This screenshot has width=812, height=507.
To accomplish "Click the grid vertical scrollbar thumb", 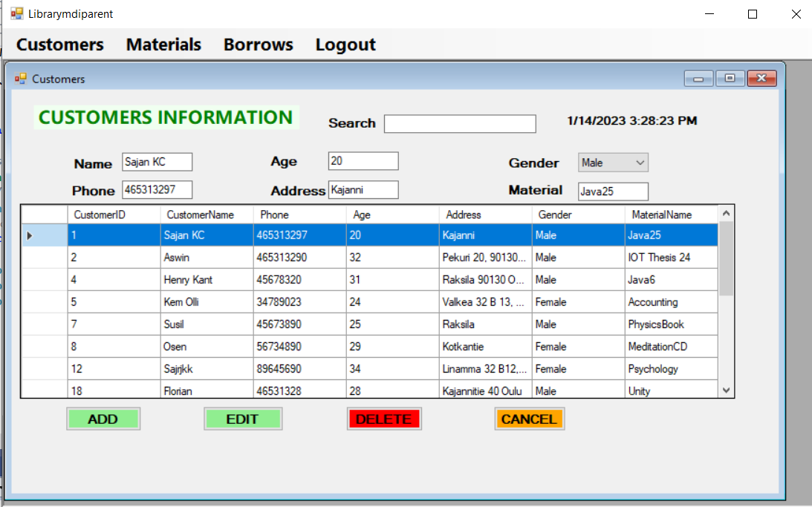I will point(726,258).
